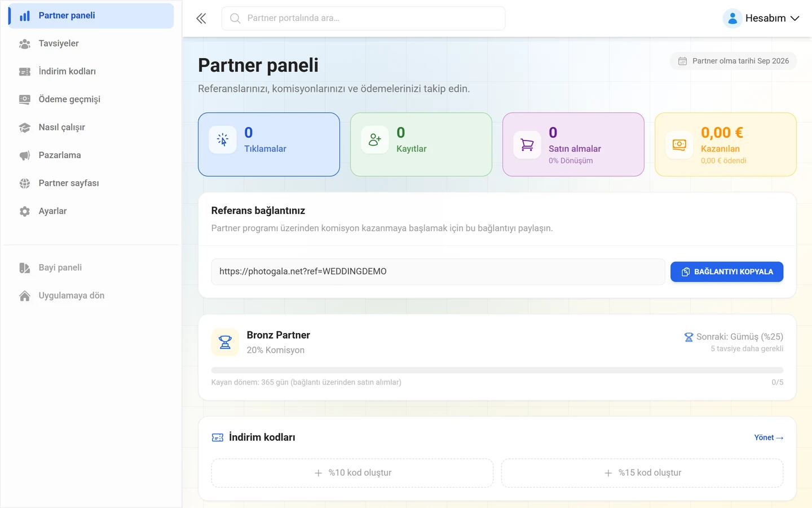Click the %15 kod oluştur button
The image size is (812, 508).
(642, 473)
